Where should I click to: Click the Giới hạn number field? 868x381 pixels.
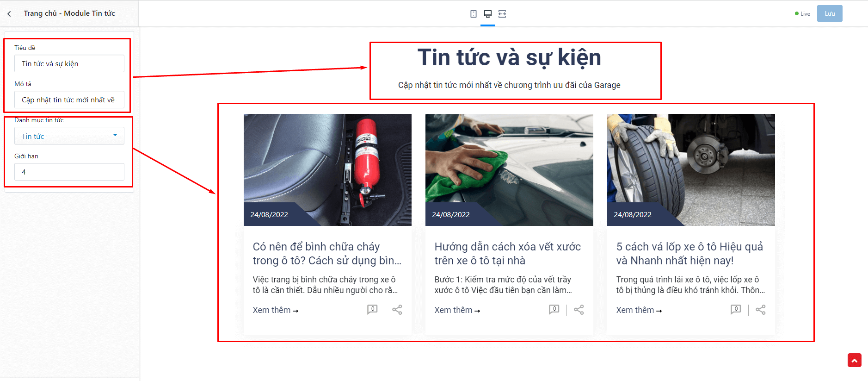[x=69, y=172]
